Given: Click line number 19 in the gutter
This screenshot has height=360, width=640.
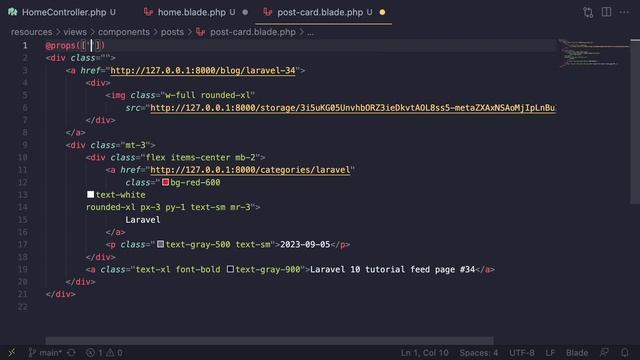Looking at the screenshot, I should [22, 269].
